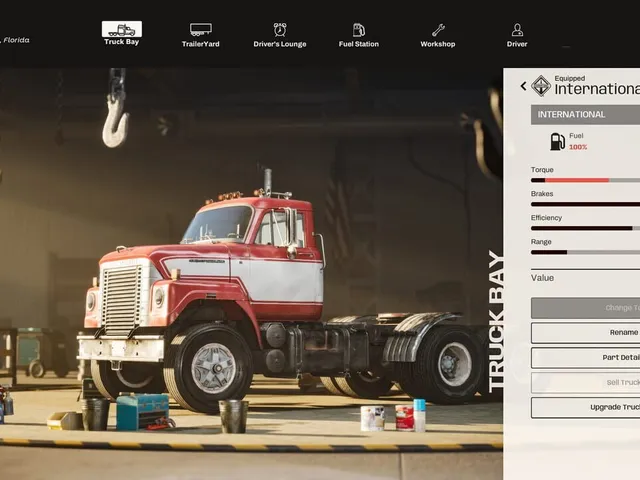The width and height of the screenshot is (640, 480).
Task: Click the International diamond logo
Action: coord(541,86)
